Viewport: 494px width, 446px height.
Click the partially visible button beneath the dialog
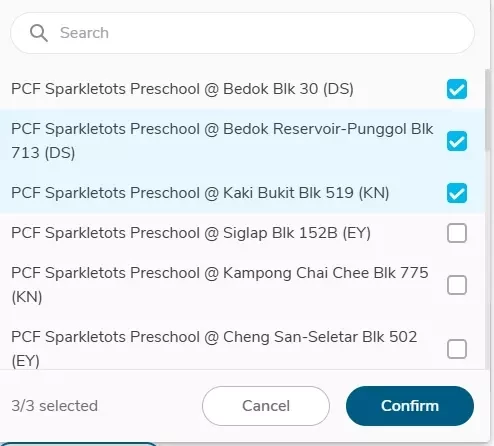pyautogui.click(x=79, y=444)
